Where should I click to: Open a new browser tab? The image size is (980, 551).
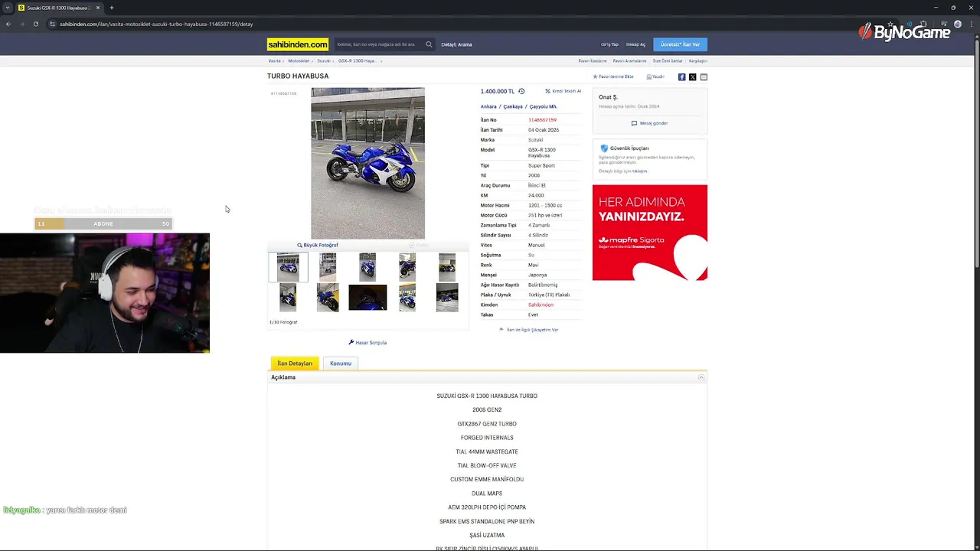[112, 8]
